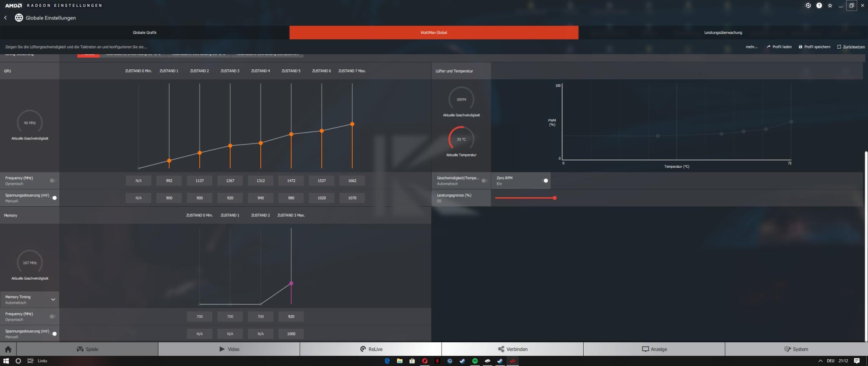This screenshot has height=366, width=868.
Task: Toggle Memory Spannungssteuerung (mV) switch
Action: click(53, 334)
